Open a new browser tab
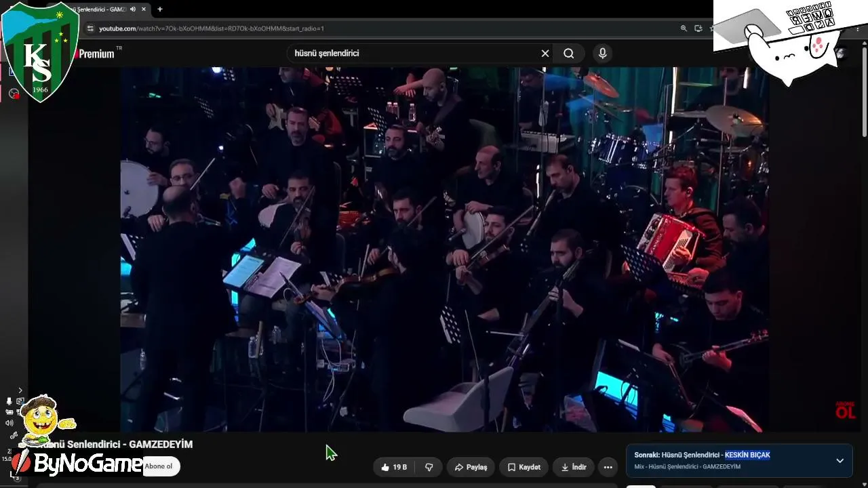 click(x=160, y=9)
